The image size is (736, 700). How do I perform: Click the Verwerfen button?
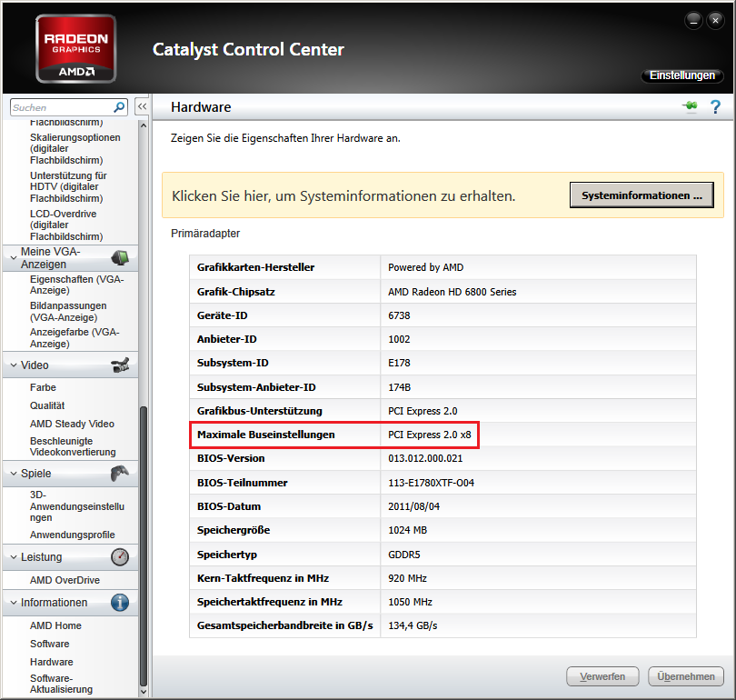(602, 676)
